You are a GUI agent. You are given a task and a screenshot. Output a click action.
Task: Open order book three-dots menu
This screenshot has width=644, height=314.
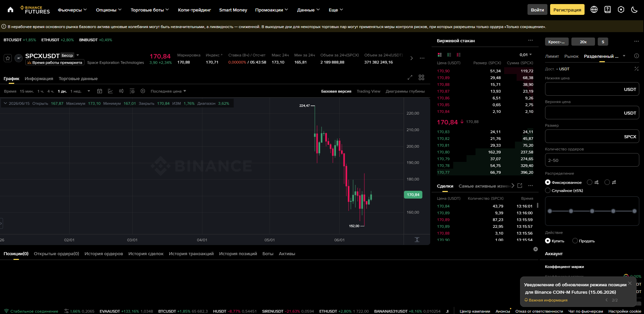[531, 40]
